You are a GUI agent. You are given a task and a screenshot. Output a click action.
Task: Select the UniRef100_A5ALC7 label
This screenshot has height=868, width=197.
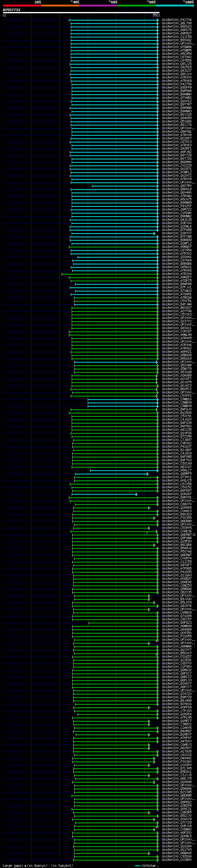pos(176,470)
